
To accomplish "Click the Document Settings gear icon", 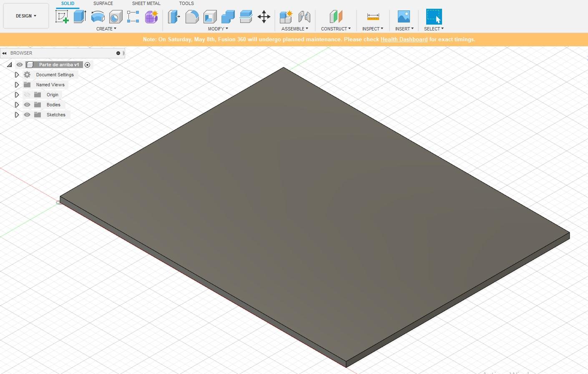I will pos(27,75).
